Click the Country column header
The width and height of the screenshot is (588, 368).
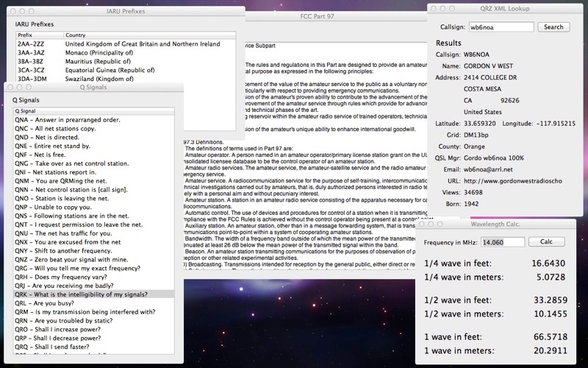pos(150,35)
